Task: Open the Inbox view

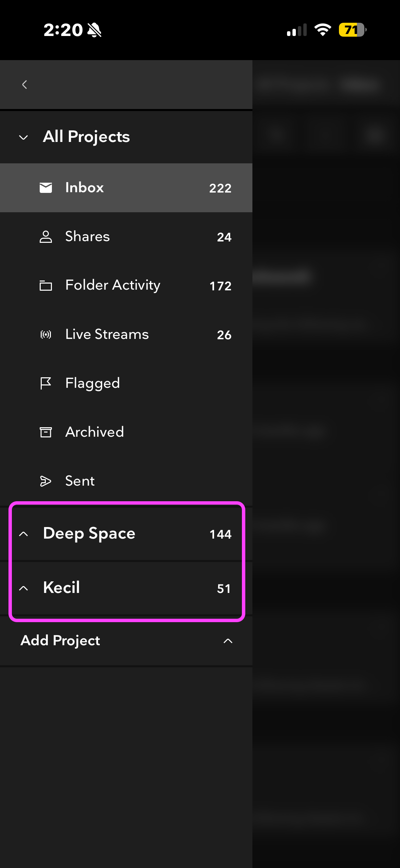Action: click(84, 188)
